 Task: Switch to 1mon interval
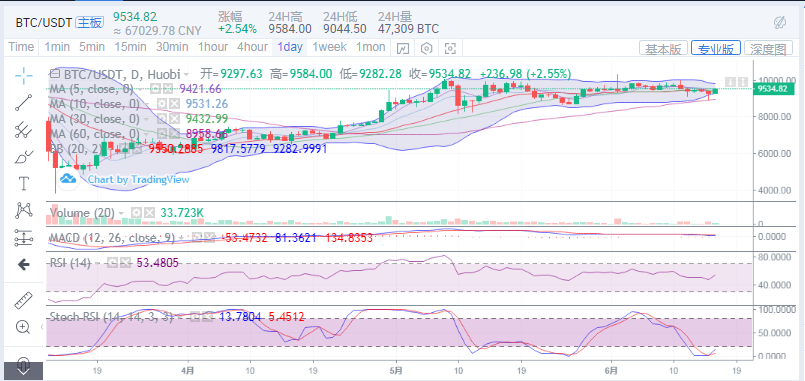click(371, 47)
